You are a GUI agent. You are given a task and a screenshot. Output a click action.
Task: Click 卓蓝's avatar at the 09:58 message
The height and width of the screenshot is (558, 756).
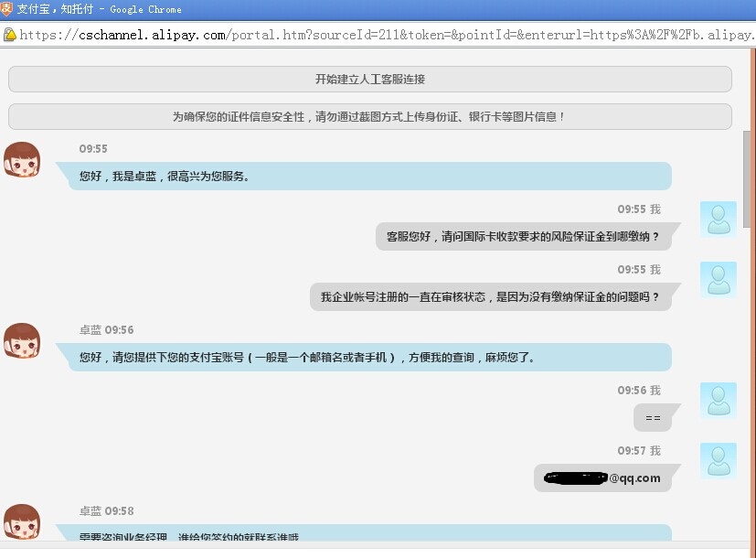tap(22, 521)
